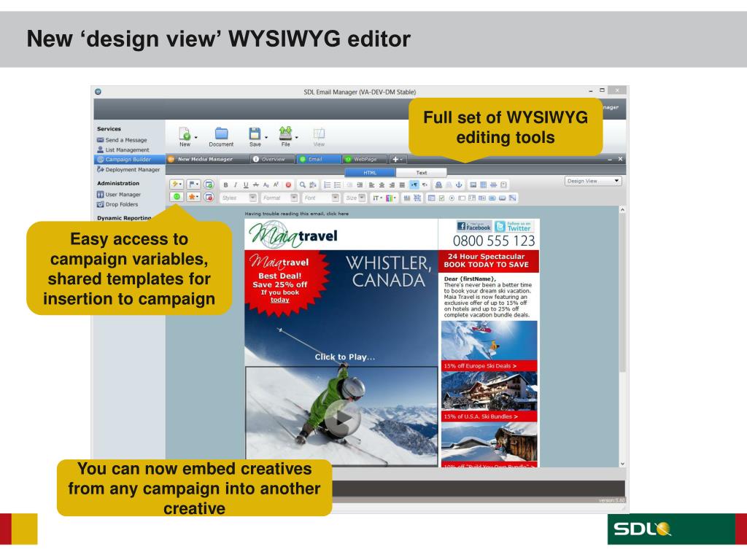Switch to the Overview tab

click(271, 159)
